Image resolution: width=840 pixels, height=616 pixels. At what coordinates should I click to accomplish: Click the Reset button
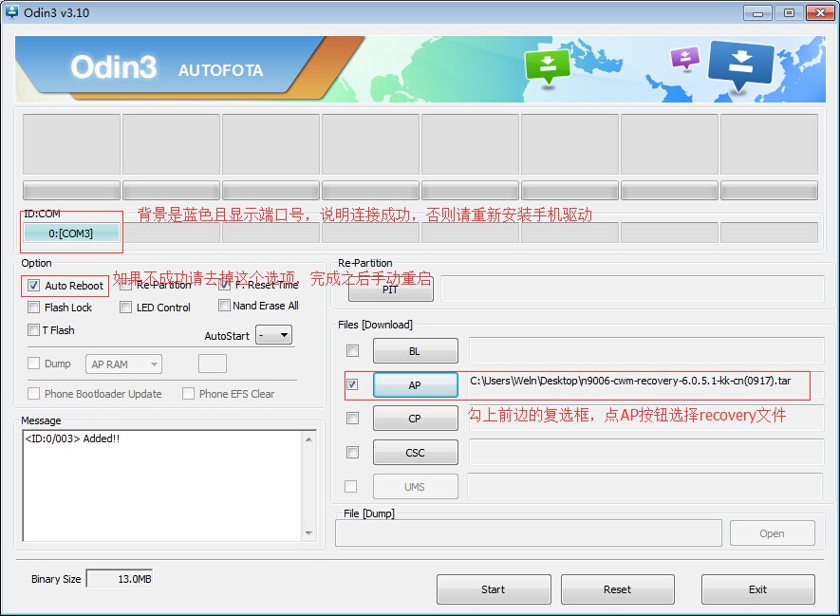[x=618, y=589]
